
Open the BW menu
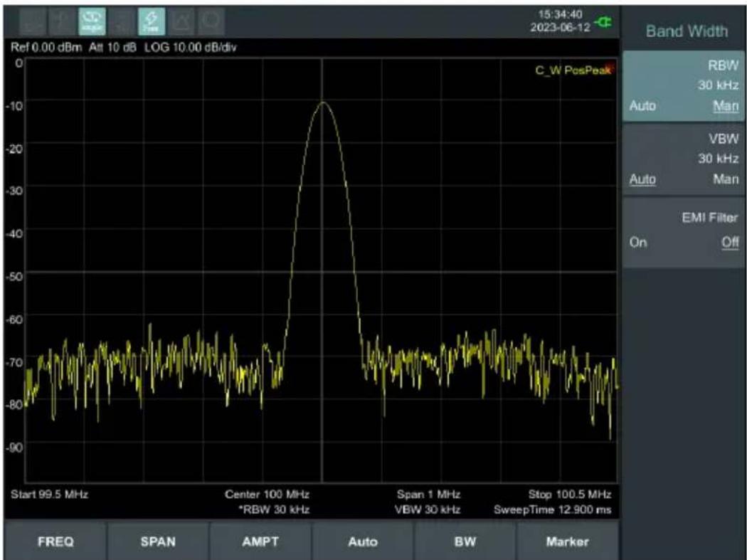click(x=465, y=541)
